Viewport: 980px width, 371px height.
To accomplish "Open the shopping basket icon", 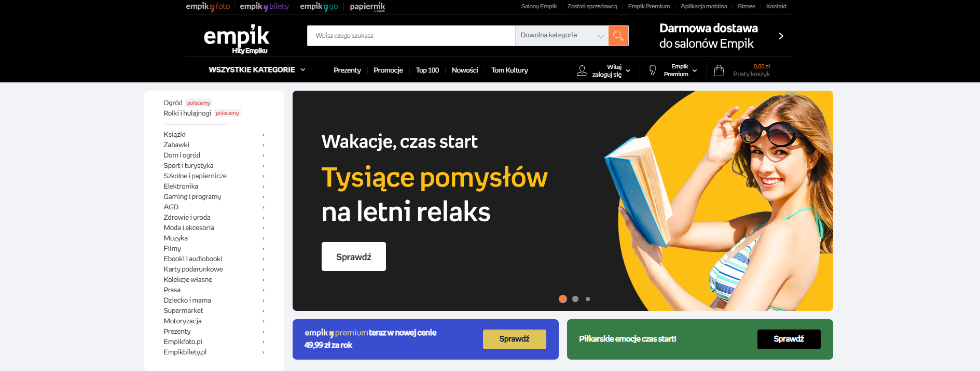I will [x=719, y=70].
